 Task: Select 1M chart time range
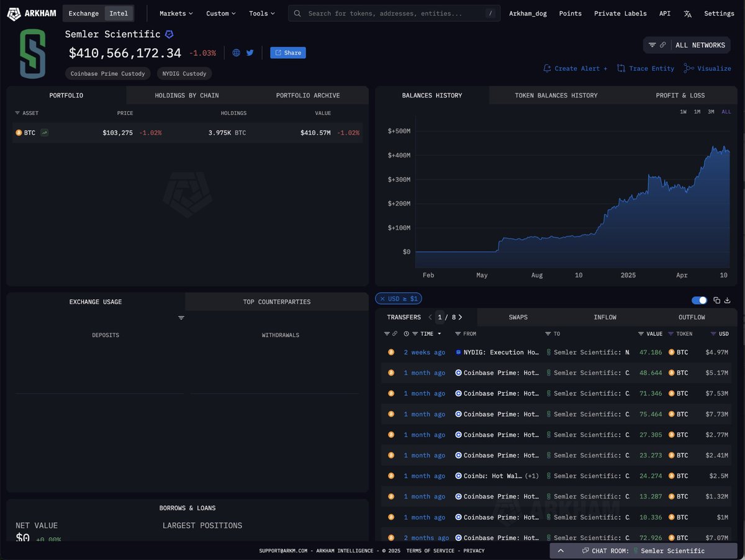(x=697, y=112)
